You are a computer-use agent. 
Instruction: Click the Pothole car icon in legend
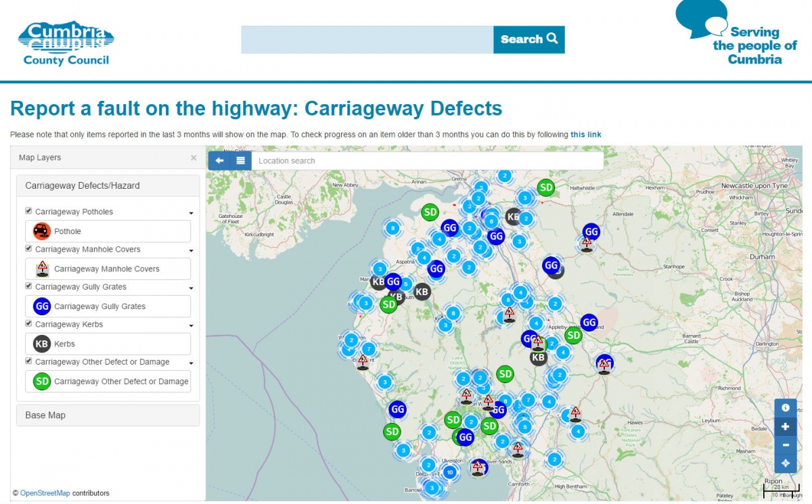42,231
